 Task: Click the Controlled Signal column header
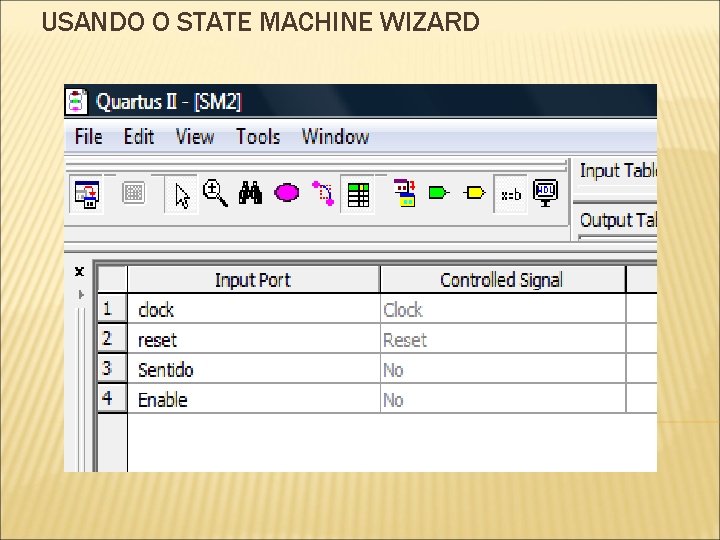[502, 280]
